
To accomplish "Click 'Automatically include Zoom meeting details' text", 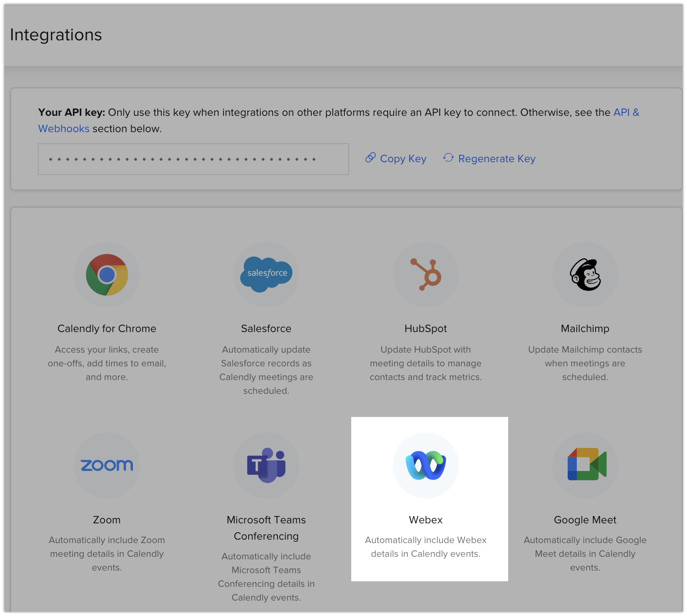I will [107, 554].
